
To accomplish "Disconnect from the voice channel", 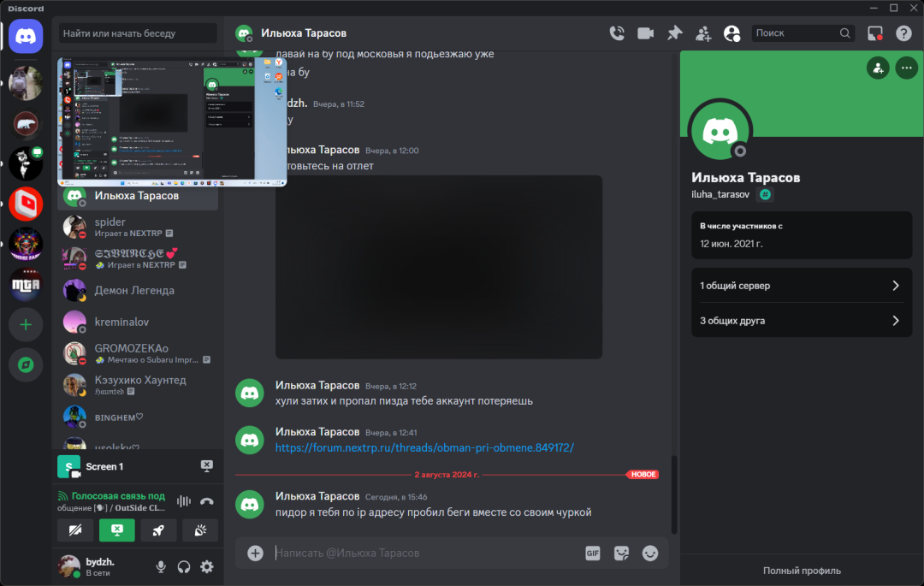I will pyautogui.click(x=206, y=501).
